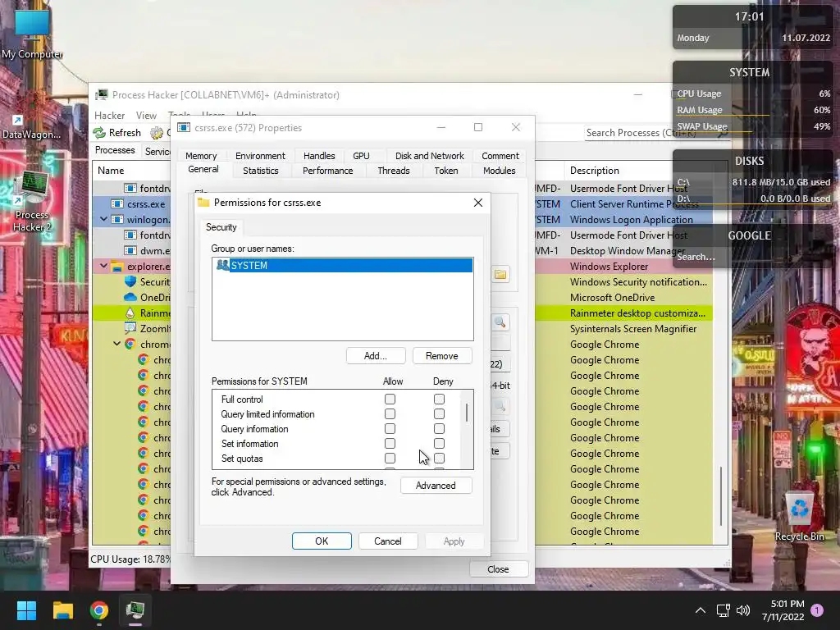Screen dimensions: 840x630
Task: Deny Query information permission
Action: pyautogui.click(x=440, y=428)
